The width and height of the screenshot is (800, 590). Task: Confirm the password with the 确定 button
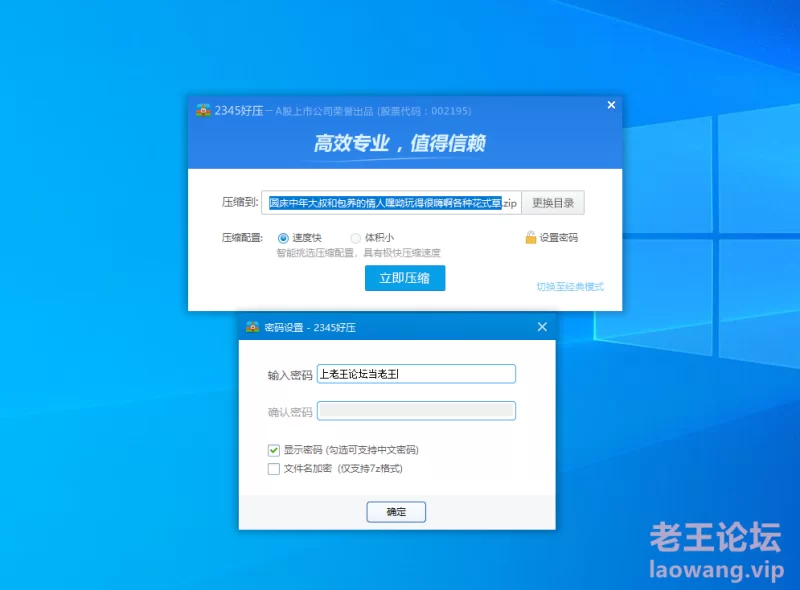pos(396,511)
